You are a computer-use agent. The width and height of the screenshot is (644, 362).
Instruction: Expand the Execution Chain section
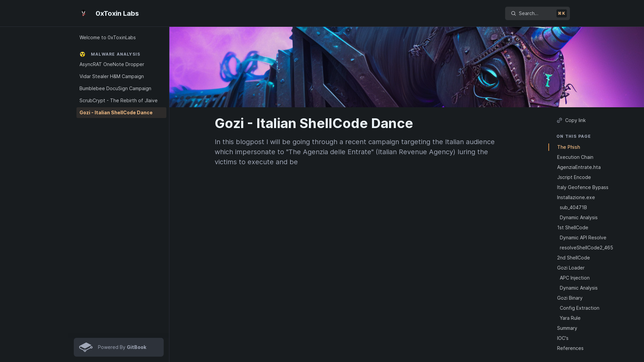tap(575, 157)
